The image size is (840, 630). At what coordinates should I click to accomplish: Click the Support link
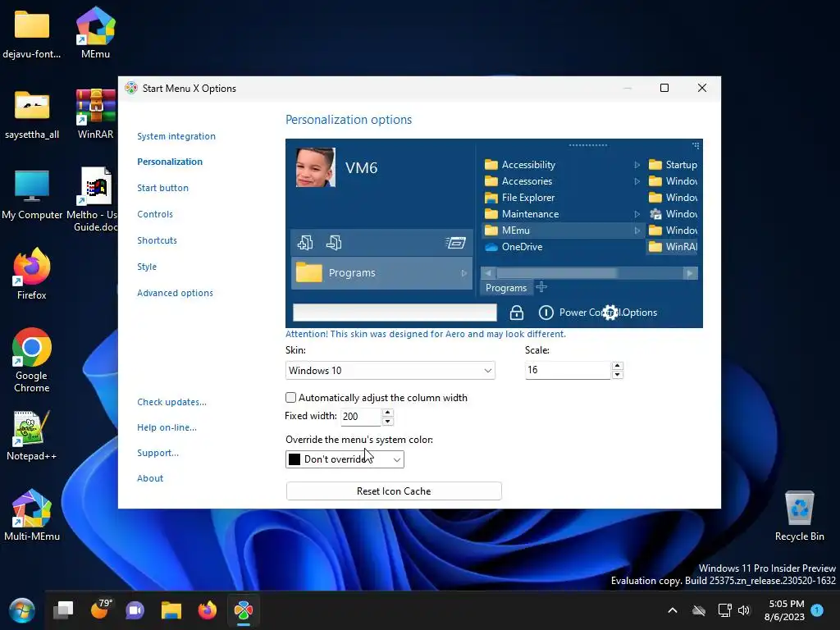pyautogui.click(x=158, y=453)
